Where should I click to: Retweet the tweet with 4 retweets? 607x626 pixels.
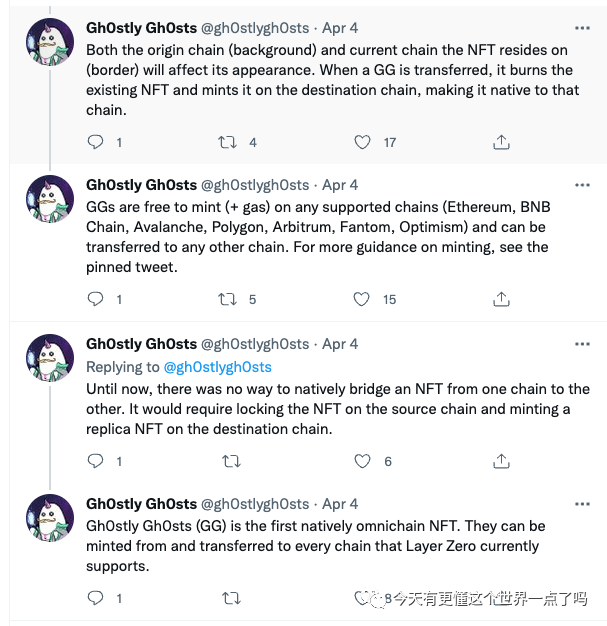(x=228, y=142)
